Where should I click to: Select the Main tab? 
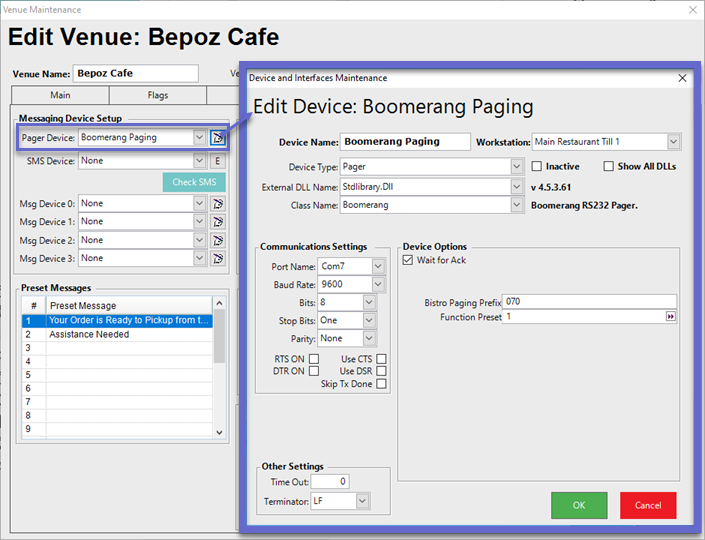click(60, 96)
